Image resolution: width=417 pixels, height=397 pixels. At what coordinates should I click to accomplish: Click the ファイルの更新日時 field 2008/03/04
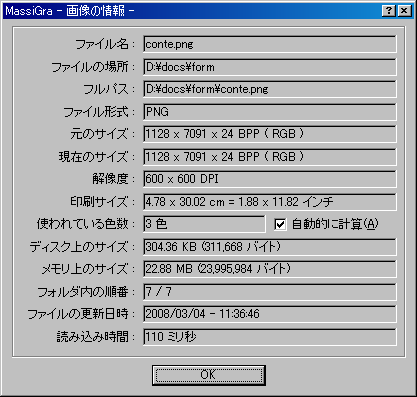[x=270, y=314]
